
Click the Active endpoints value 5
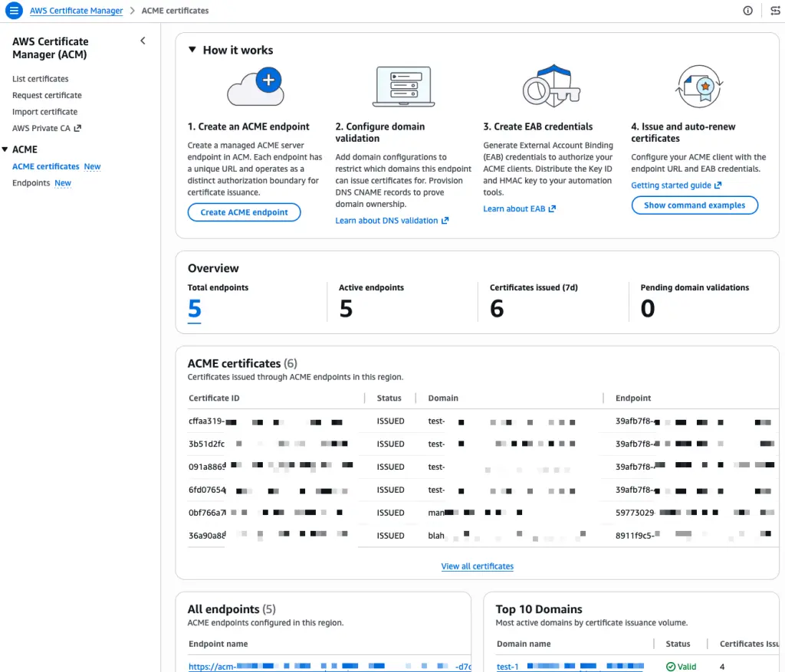[346, 308]
